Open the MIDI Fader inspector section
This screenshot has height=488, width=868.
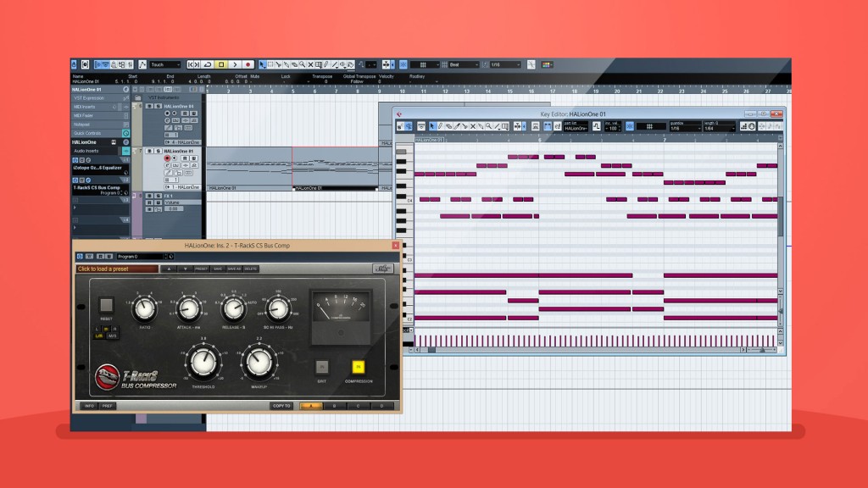point(100,115)
